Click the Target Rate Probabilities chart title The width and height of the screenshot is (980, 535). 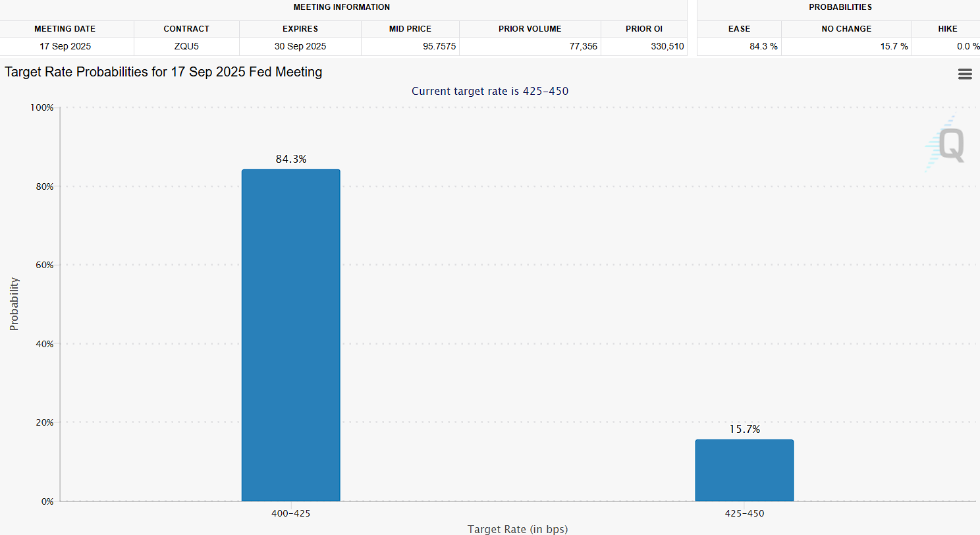point(163,72)
